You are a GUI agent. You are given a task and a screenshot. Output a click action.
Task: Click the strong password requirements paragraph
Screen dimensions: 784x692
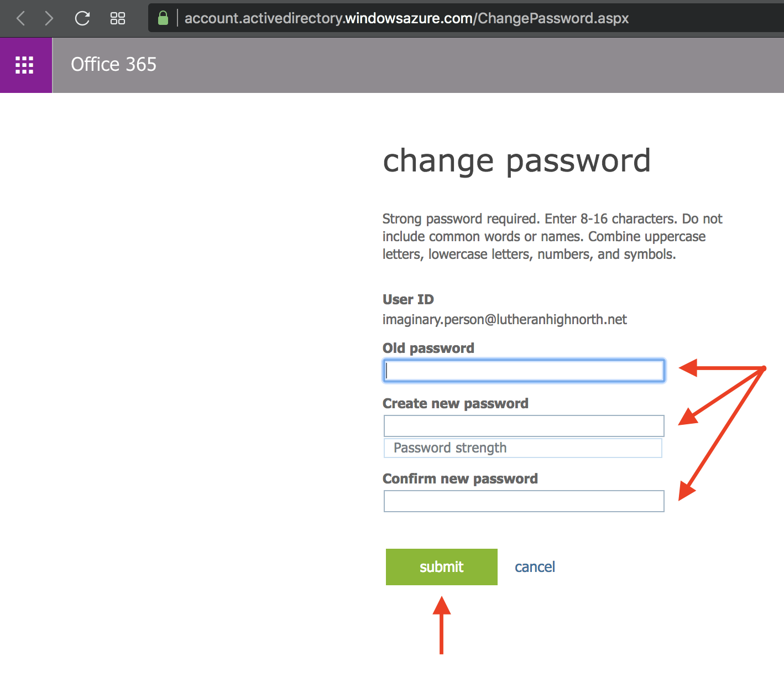[552, 237]
